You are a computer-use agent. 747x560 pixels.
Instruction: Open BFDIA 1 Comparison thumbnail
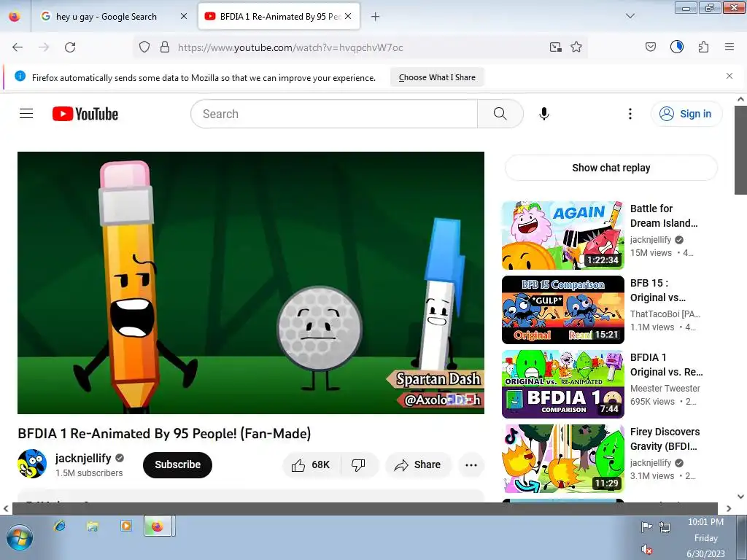click(x=562, y=384)
